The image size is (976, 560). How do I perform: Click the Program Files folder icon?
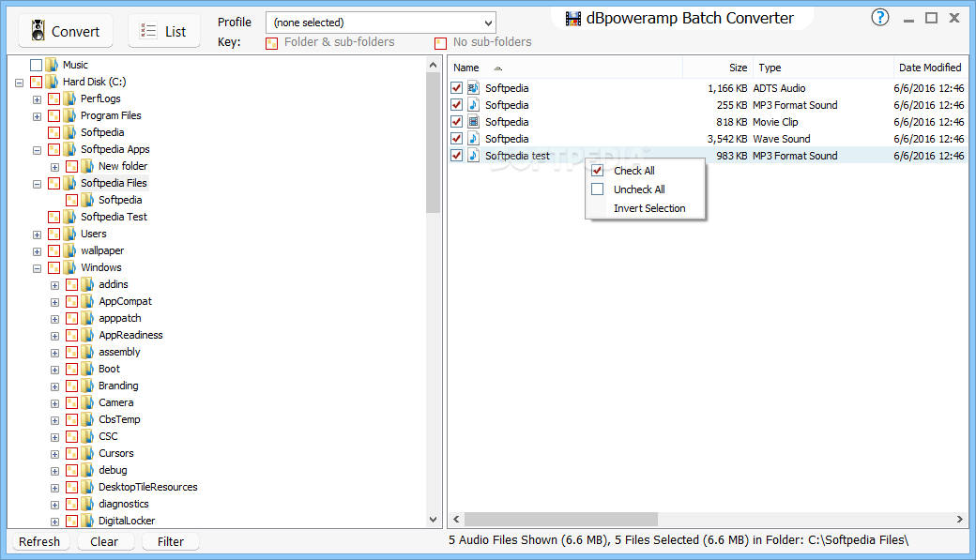tap(70, 115)
